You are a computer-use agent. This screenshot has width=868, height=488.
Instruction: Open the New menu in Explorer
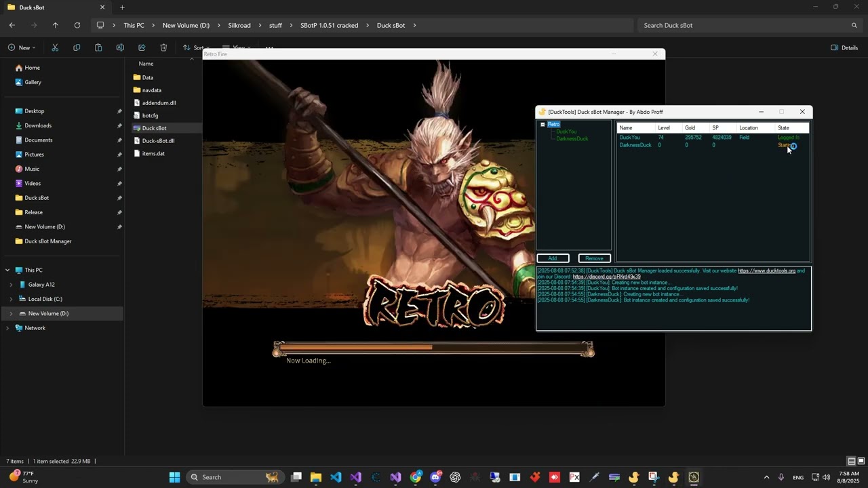click(x=22, y=47)
